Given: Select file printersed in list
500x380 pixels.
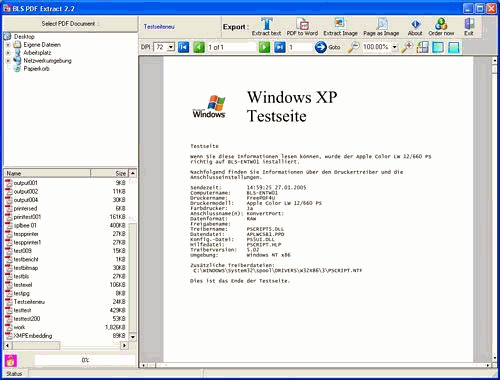Looking at the screenshot, I should [x=25, y=208].
